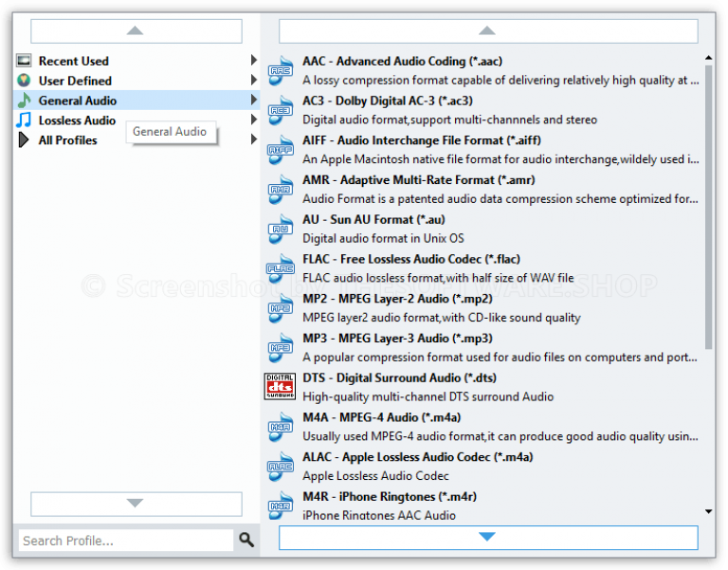Click 'Apple Lossless Audio Codec' description line
728x570 pixels.
click(x=375, y=476)
